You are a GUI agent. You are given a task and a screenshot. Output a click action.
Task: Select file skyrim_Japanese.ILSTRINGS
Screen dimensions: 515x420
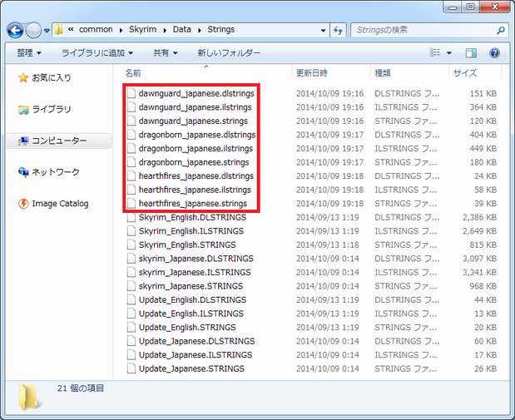pos(195,273)
